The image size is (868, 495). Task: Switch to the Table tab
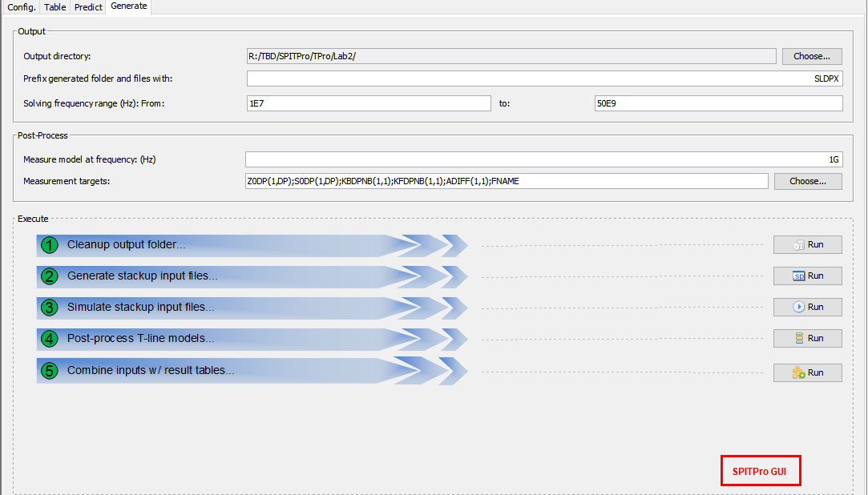point(55,7)
